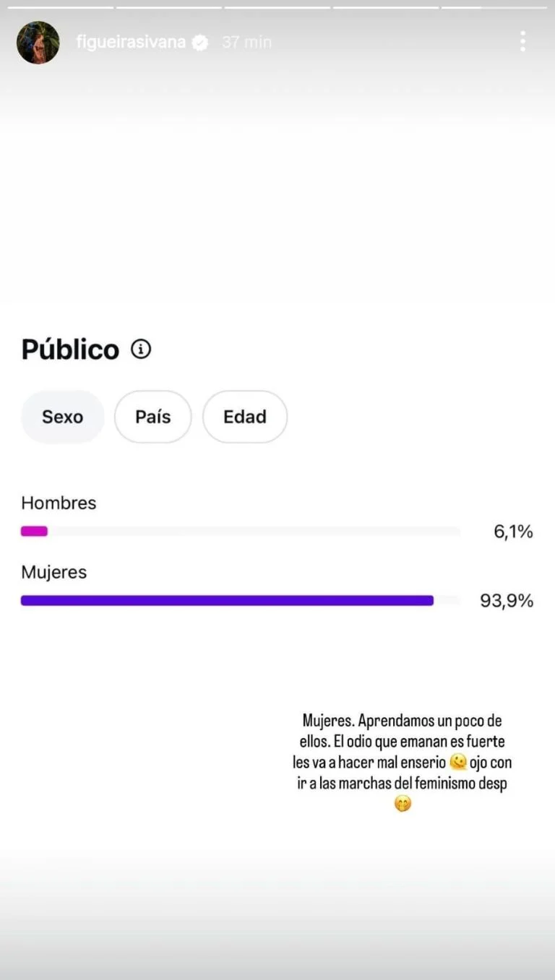The image size is (555, 980).
Task: Open the profile picture avatar
Action: [x=38, y=43]
